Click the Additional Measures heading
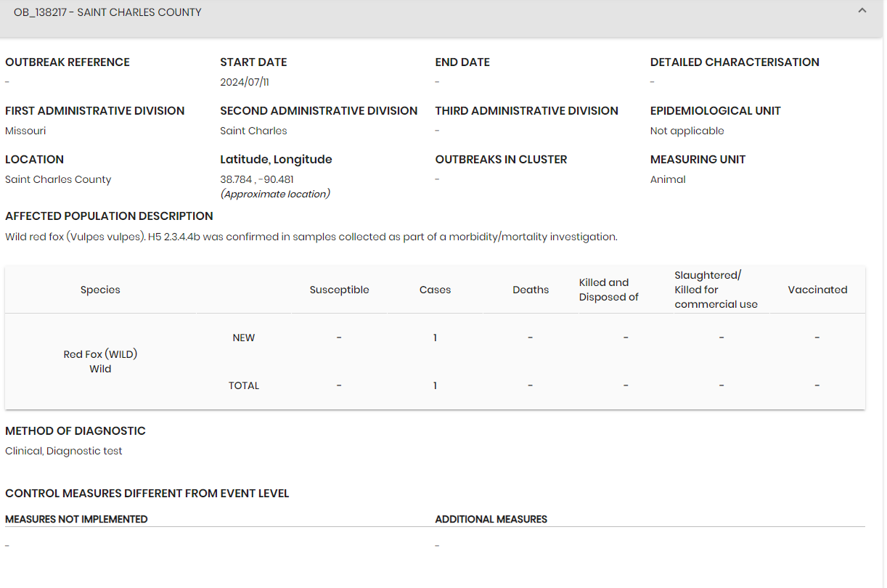Screen dimensions: 887x588 (491, 519)
